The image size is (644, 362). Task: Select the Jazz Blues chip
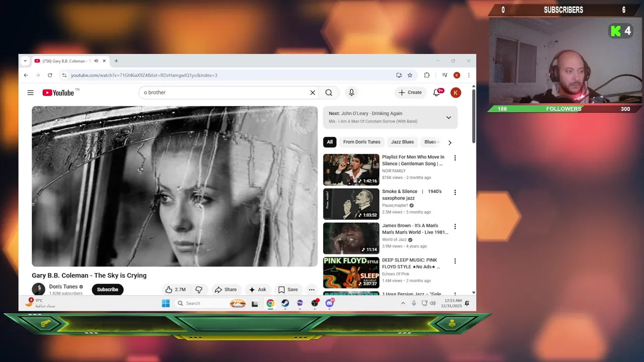(x=403, y=142)
